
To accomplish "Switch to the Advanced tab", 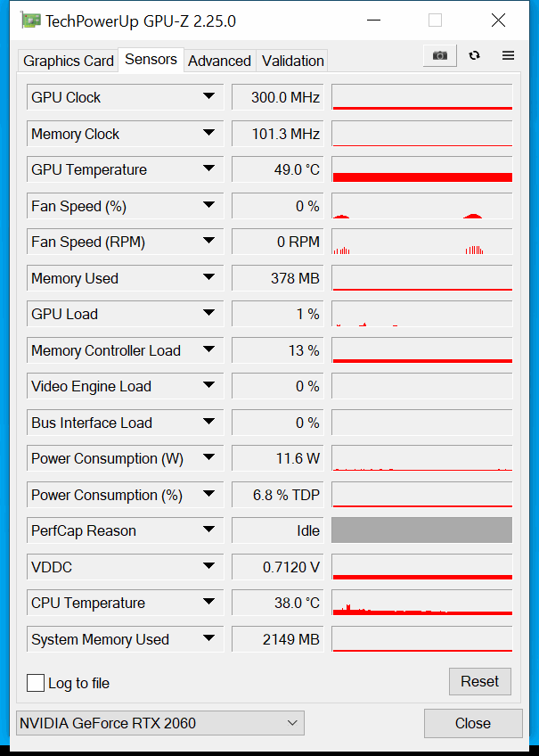I will tap(220, 61).
